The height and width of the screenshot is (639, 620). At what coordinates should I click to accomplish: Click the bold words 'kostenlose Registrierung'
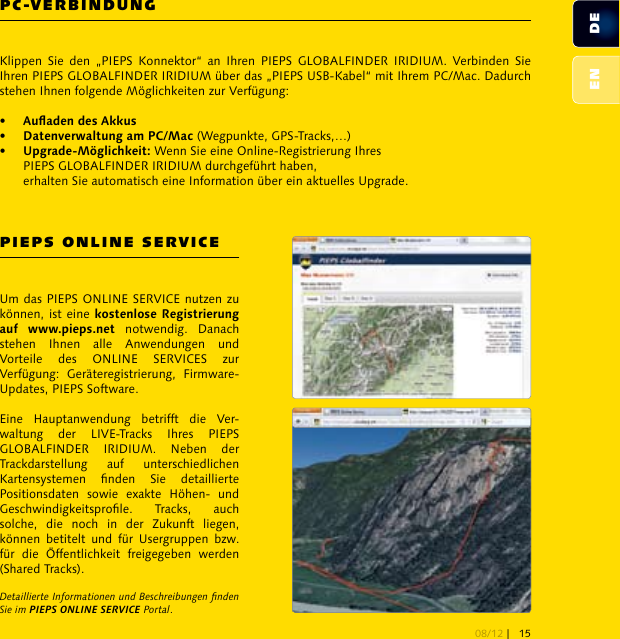[167, 314]
